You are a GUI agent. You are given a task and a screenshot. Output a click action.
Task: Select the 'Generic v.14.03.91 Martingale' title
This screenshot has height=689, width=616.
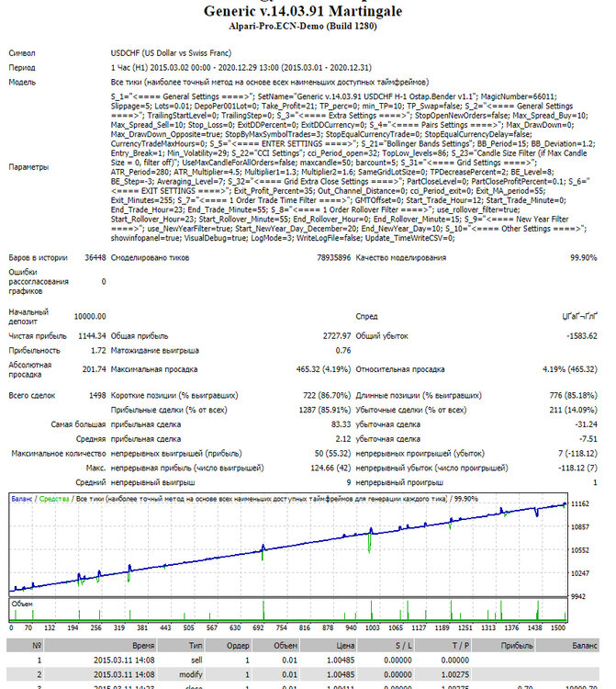pyautogui.click(x=303, y=11)
